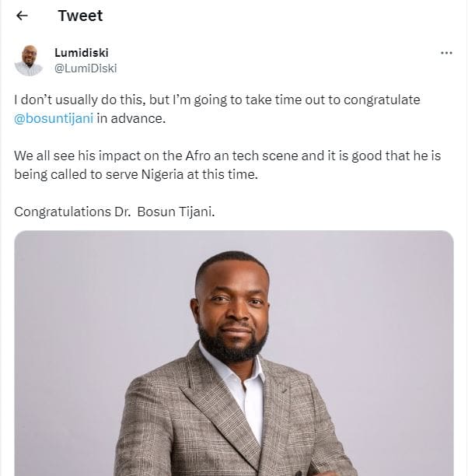This screenshot has height=476, width=468.
Task: Open the three-dot more options menu
Action: [446, 53]
